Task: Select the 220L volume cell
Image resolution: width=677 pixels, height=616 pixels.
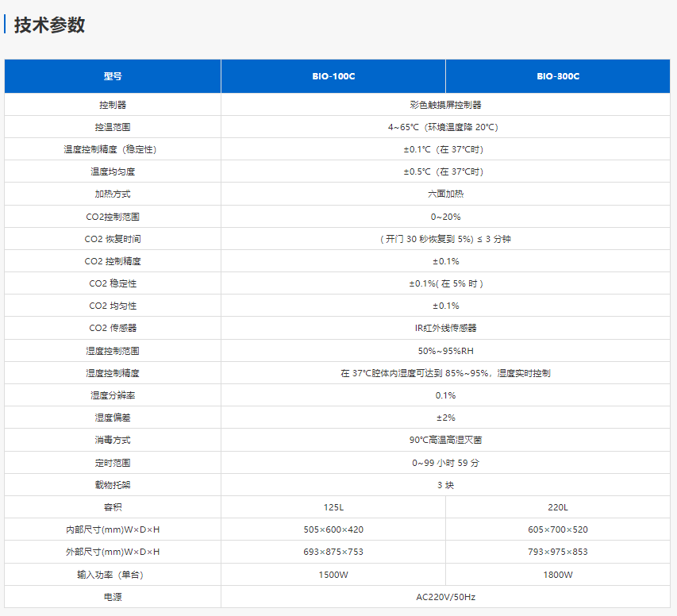Action: [x=558, y=507]
